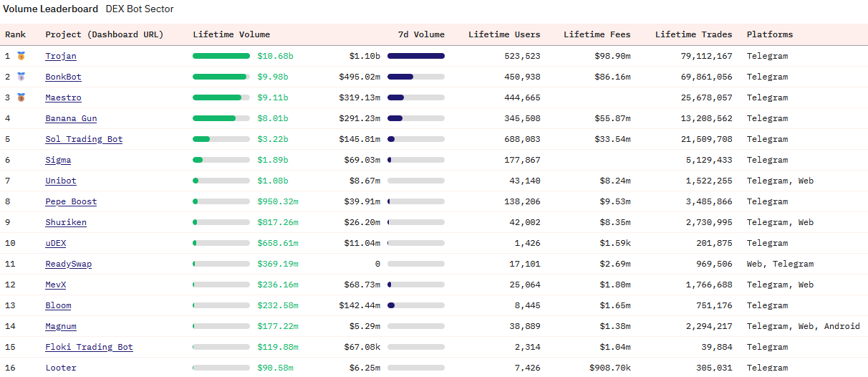The image size is (868, 377).
Task: Select the $142.44m 7d volume value
Action: 360,305
